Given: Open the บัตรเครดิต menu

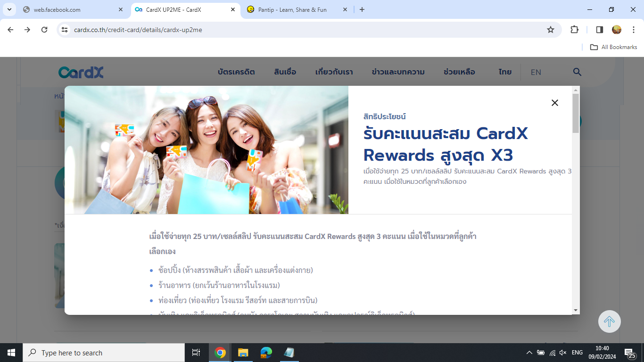Looking at the screenshot, I should click(236, 72).
